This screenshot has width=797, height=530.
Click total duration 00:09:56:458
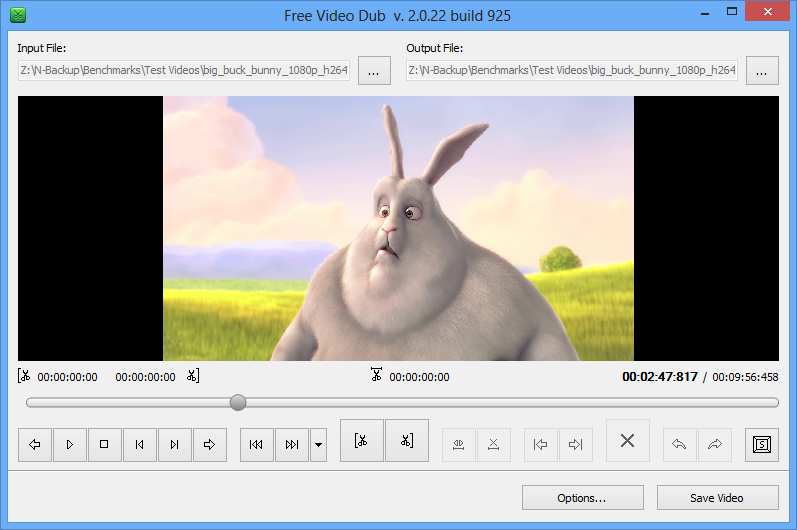click(x=745, y=377)
